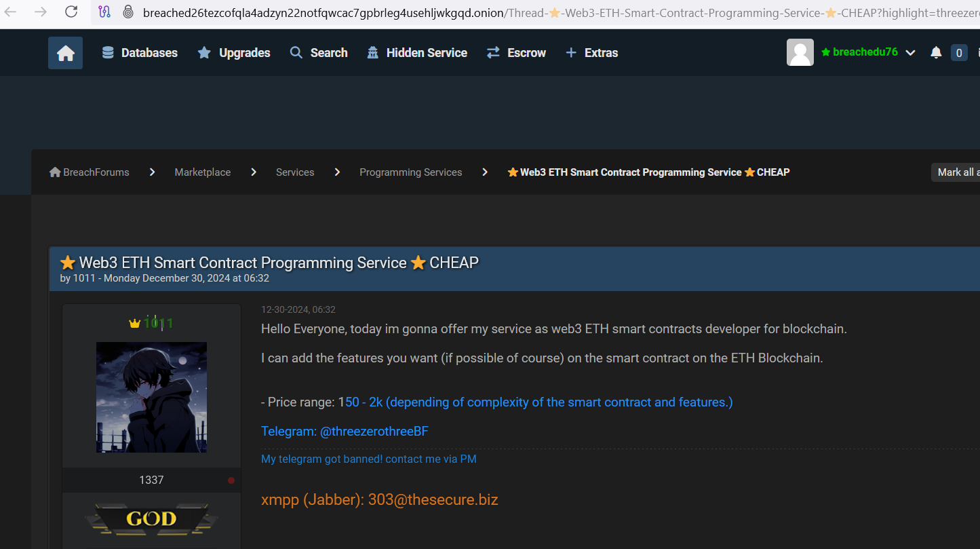Go to the forum home via house button
Image resolution: width=980 pixels, height=549 pixels.
coord(65,53)
